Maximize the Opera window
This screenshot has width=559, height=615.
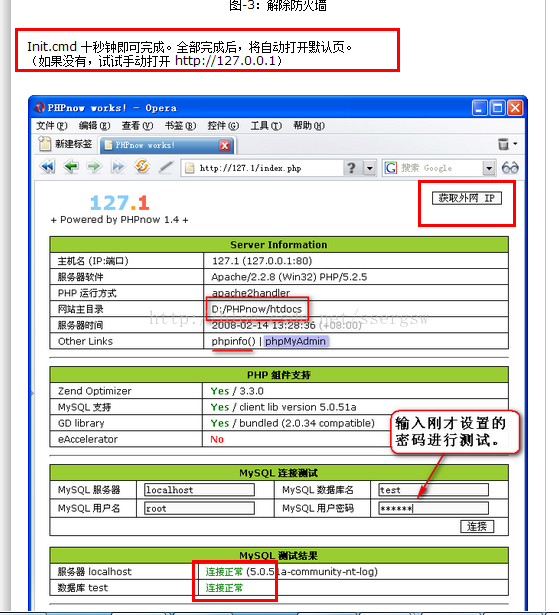498,107
